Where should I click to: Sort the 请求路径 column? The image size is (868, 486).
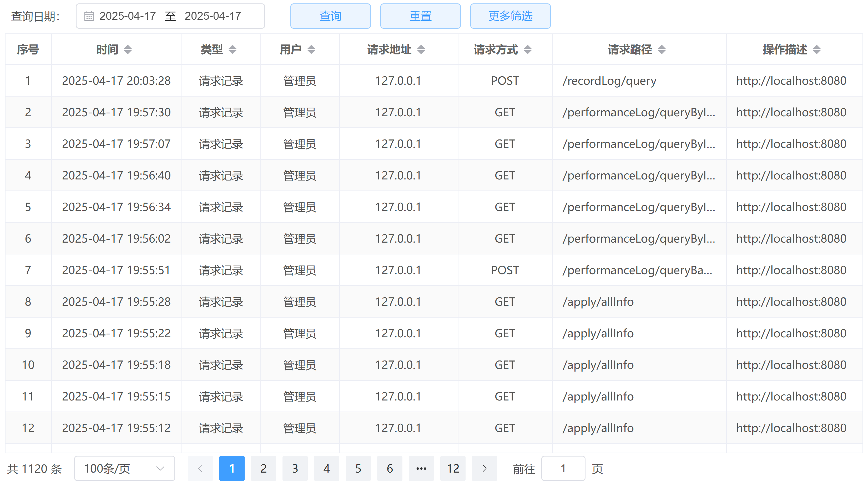[x=662, y=49]
